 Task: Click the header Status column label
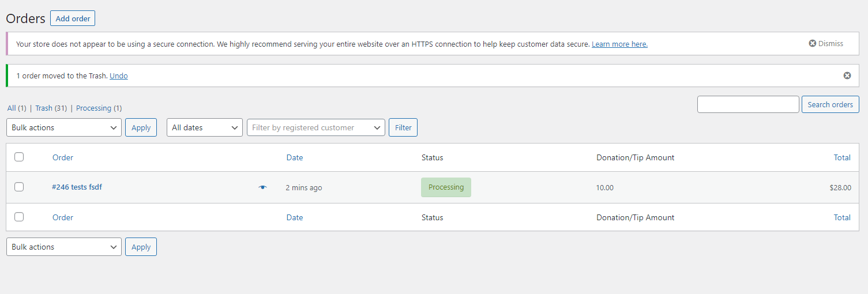(x=433, y=157)
